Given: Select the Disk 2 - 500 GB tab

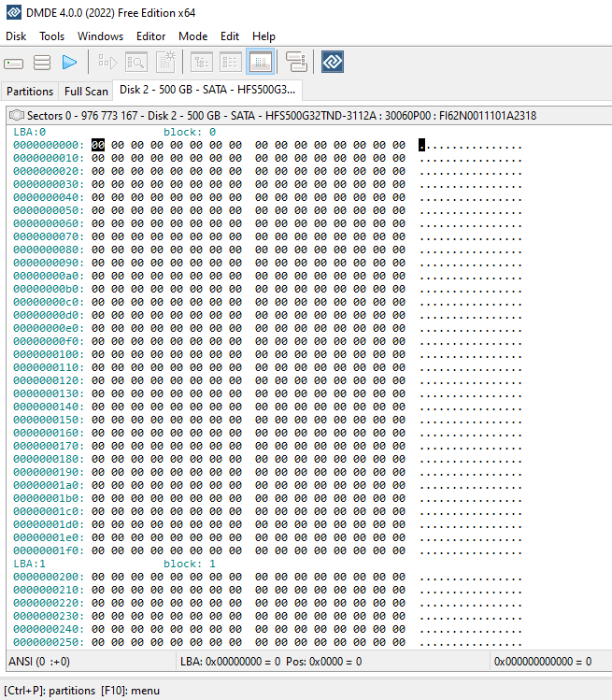Looking at the screenshot, I should (x=207, y=90).
